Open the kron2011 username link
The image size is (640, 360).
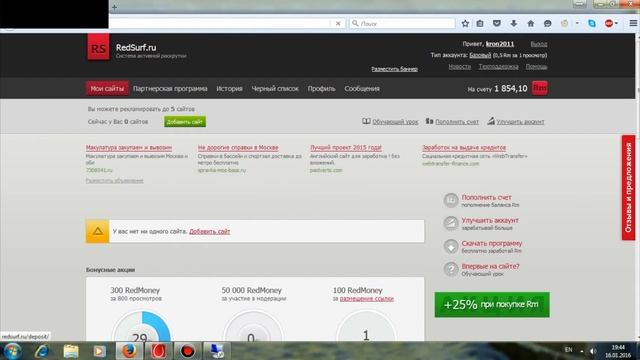pos(500,44)
